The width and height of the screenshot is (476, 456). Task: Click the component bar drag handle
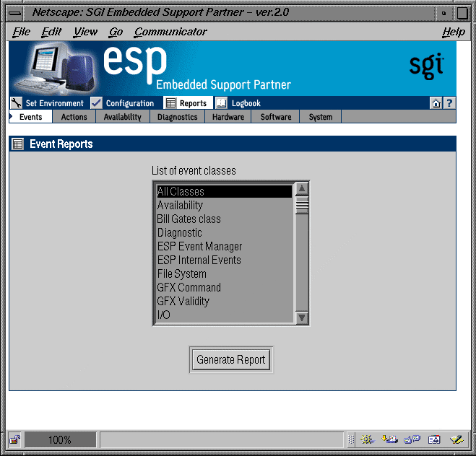point(351,439)
